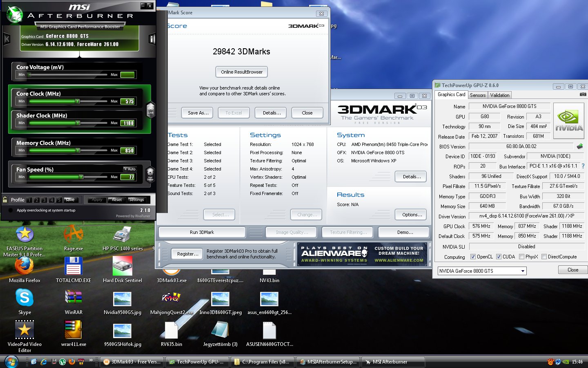
Task: Toggle the Link clocks icon in Afterburner
Action: coord(151,110)
